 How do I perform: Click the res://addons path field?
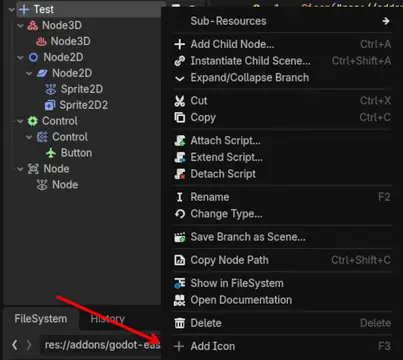point(101,345)
